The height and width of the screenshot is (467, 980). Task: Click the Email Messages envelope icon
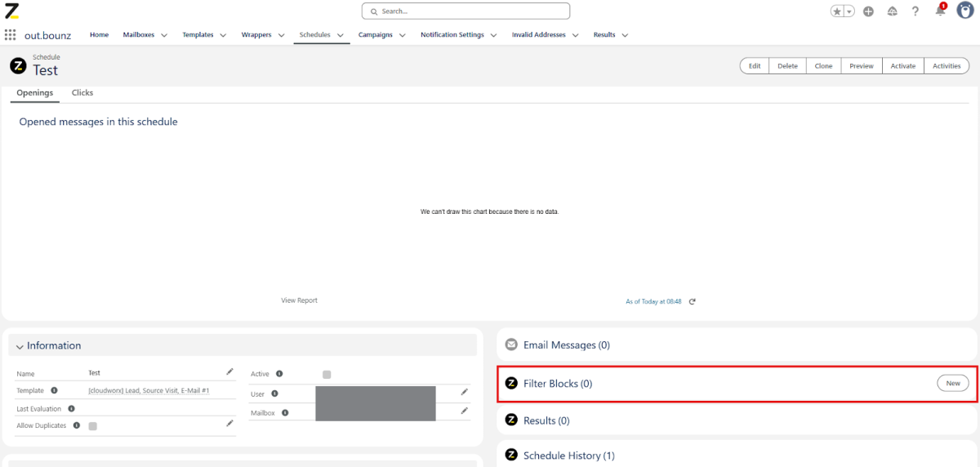pyautogui.click(x=512, y=345)
